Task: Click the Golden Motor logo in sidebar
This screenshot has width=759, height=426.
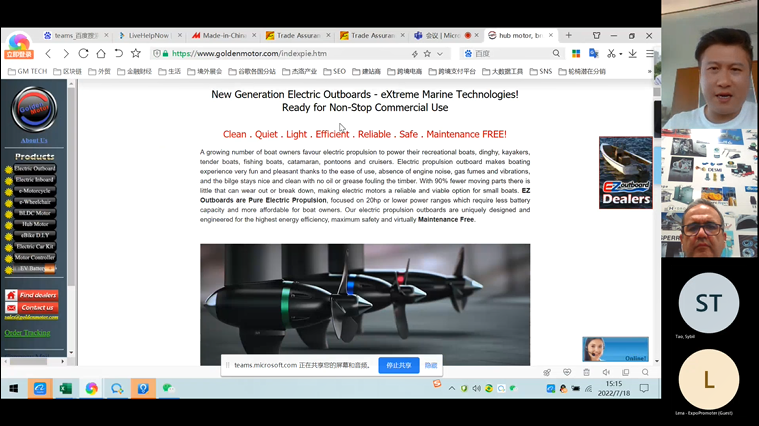Action: click(34, 109)
